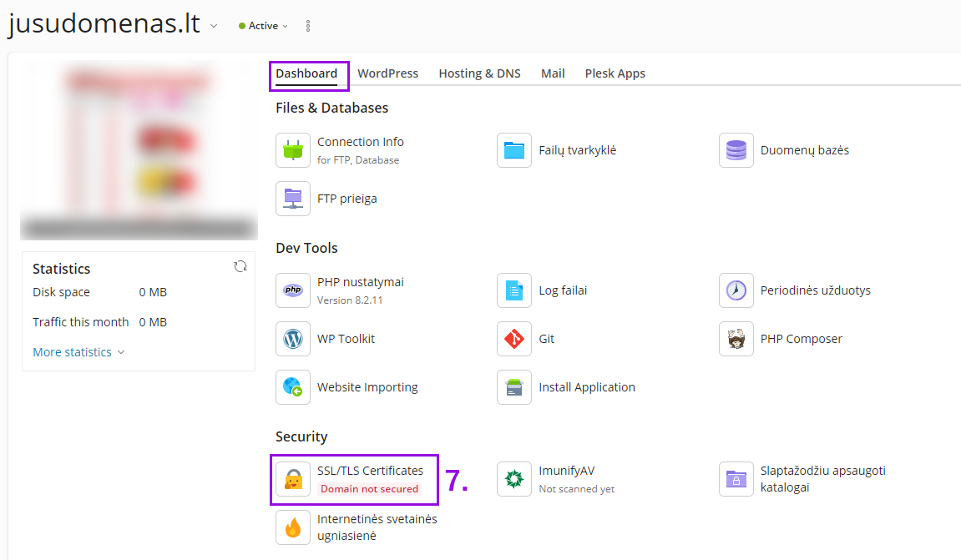Click the Disk space statistic row
This screenshot has height=560, width=961.
[x=100, y=292]
